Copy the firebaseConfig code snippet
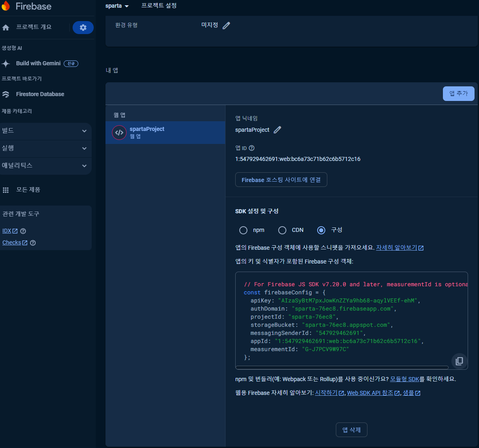Viewport: 479px width, 448px height. 459,361
